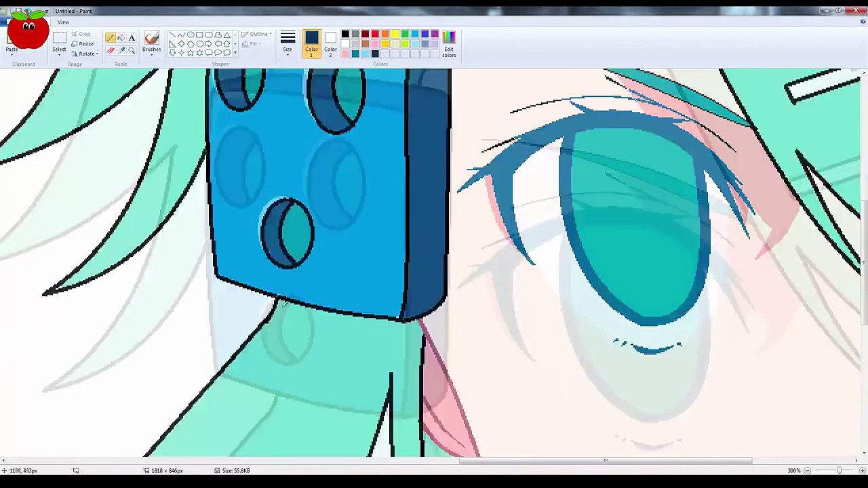
Task: Open the shape Outline dropdown
Action: pyautogui.click(x=257, y=35)
